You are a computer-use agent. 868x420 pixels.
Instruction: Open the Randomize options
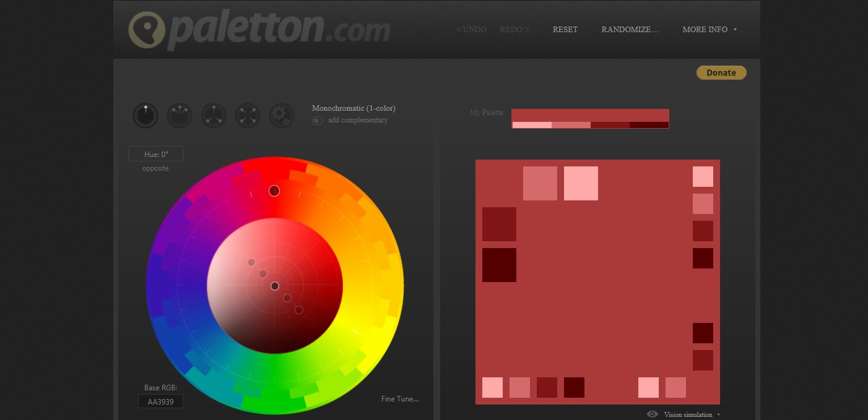[x=630, y=30]
